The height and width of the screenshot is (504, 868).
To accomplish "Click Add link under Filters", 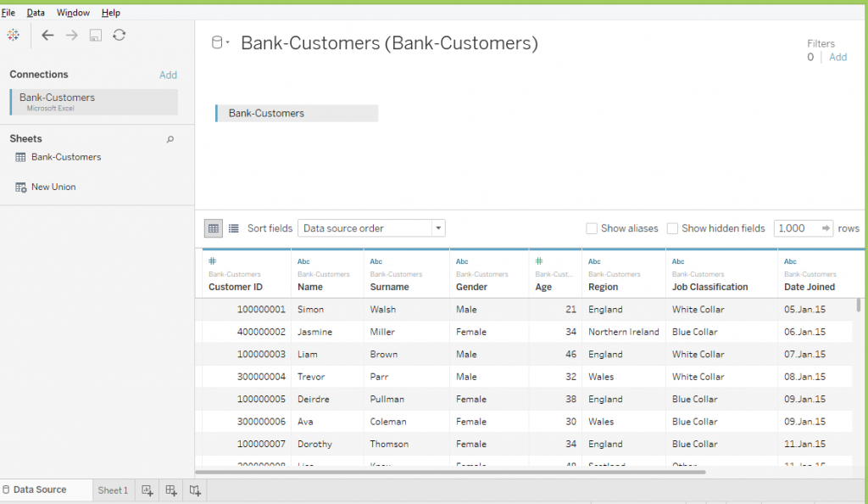I will point(837,57).
